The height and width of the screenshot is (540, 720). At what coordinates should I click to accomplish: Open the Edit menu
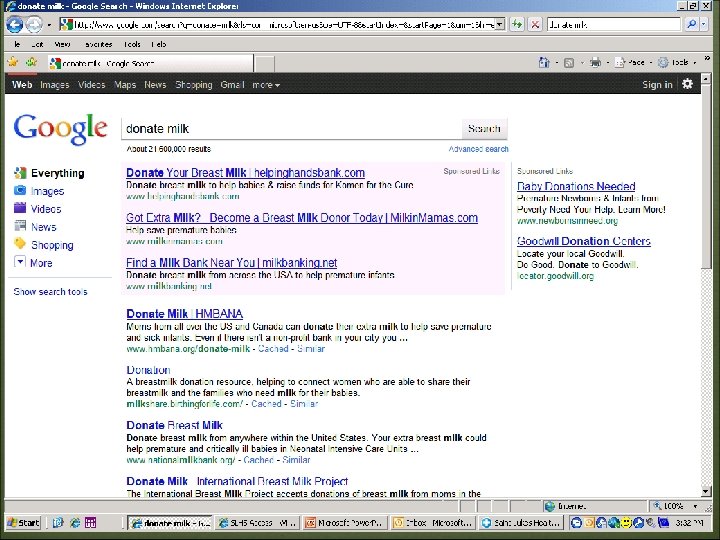(x=37, y=45)
